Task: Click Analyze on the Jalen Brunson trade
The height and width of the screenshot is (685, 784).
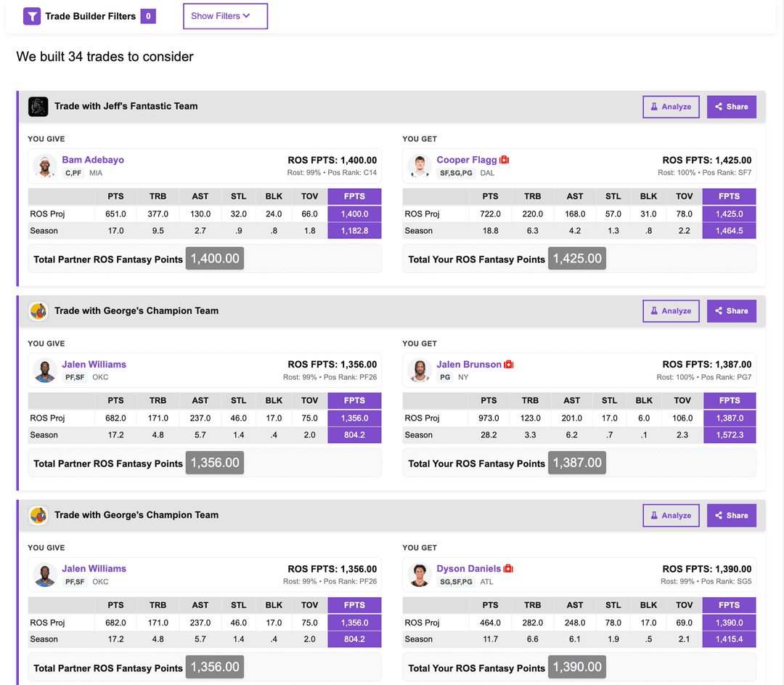Action: (x=671, y=310)
